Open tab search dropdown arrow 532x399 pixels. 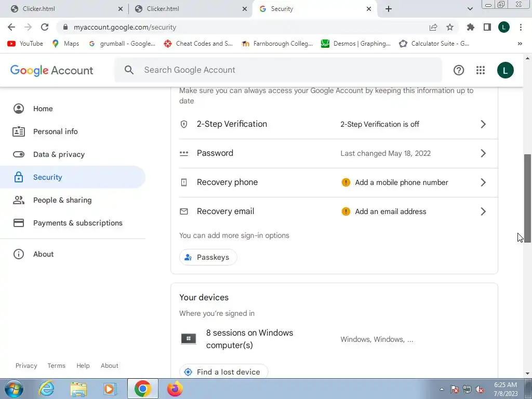coord(470,9)
